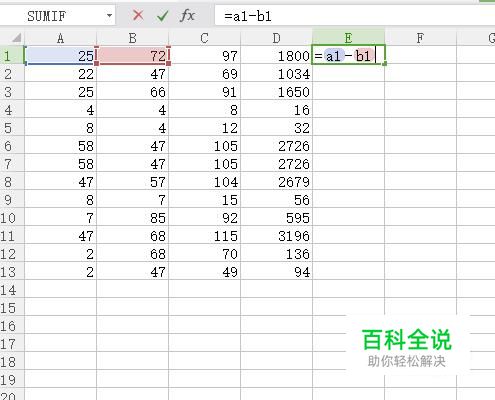
Task: Click cell D2 containing 1034
Action: [x=276, y=73]
